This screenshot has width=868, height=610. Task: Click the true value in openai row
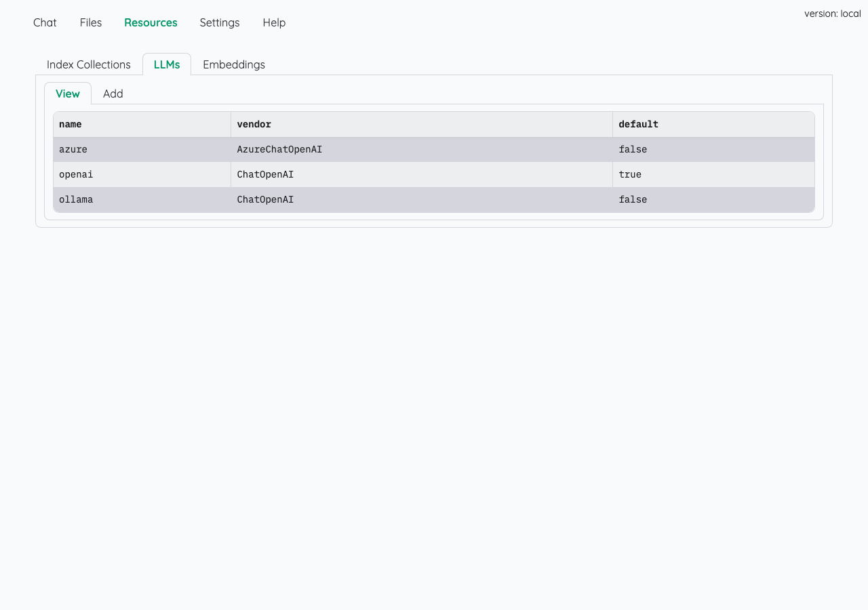click(713, 174)
